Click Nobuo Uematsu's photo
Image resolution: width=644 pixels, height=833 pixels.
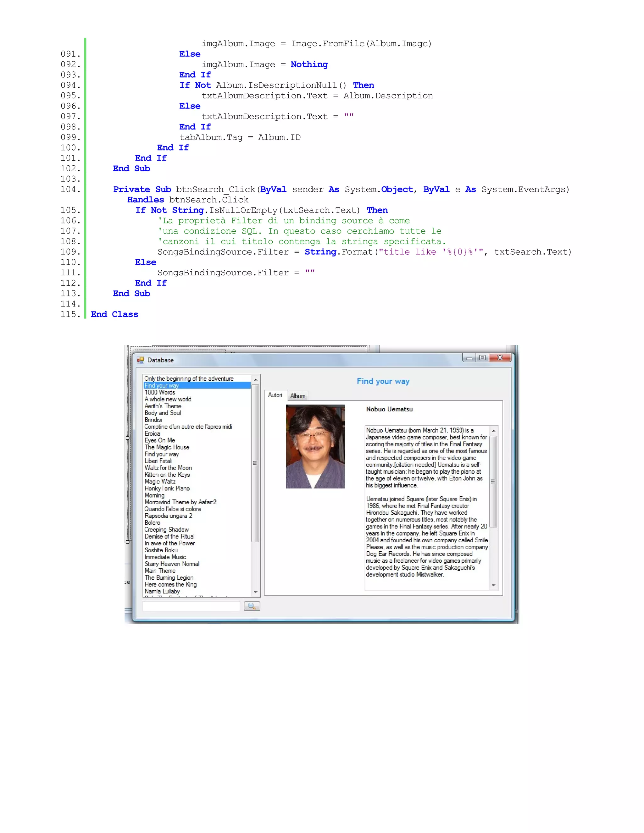315,446
